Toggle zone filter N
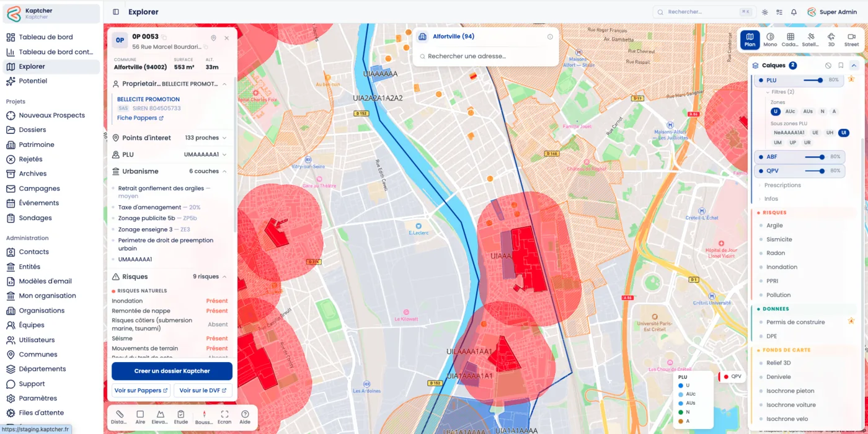This screenshot has width=868, height=434. [x=823, y=112]
